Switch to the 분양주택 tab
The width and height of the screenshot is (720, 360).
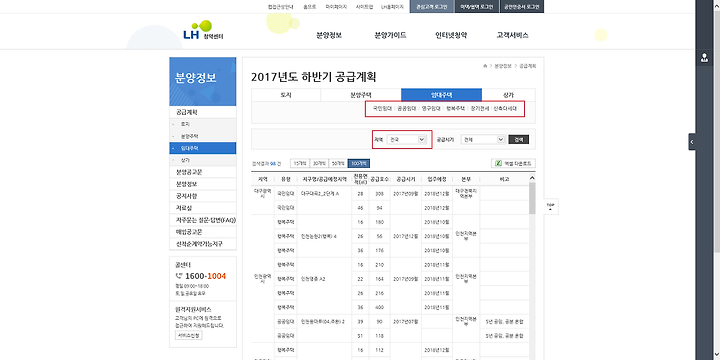click(x=360, y=95)
